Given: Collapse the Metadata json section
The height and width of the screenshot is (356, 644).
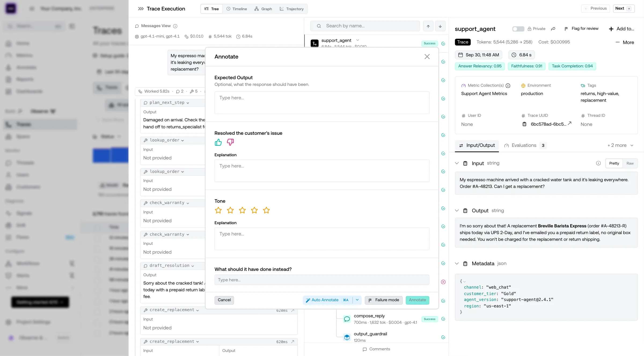Looking at the screenshot, I should (x=457, y=264).
